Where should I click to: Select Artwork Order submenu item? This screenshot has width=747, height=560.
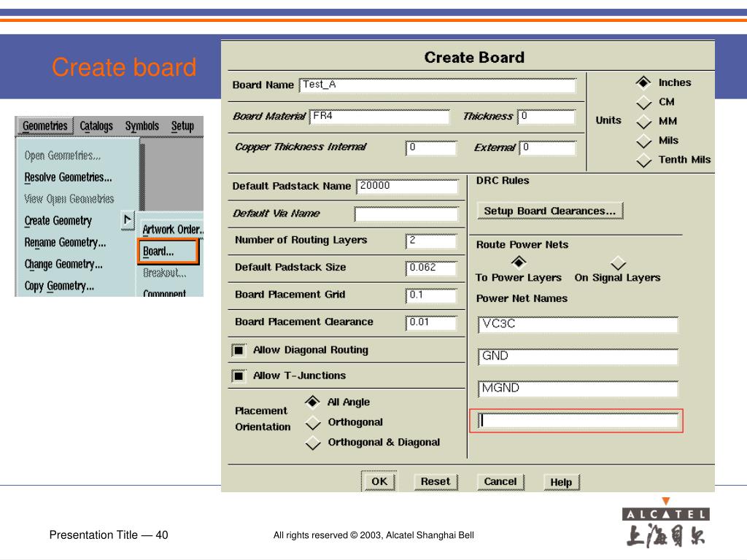(x=172, y=230)
